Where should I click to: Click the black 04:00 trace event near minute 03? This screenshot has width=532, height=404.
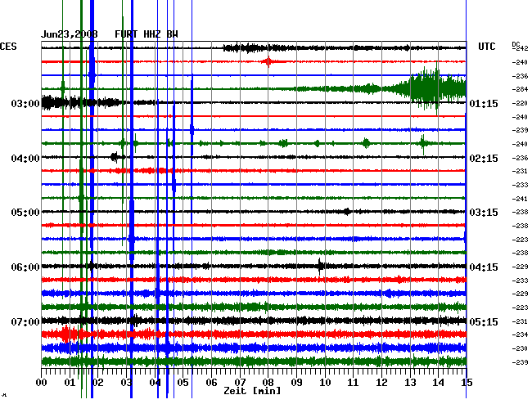coord(117,157)
